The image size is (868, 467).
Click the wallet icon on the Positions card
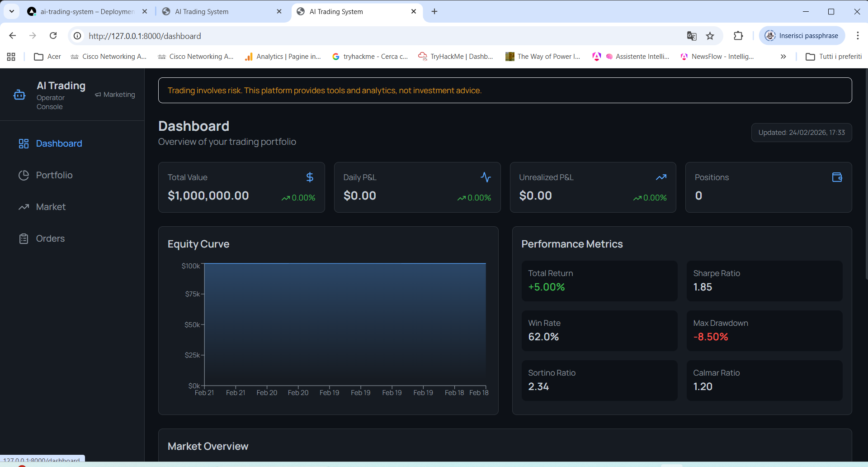pyautogui.click(x=837, y=177)
